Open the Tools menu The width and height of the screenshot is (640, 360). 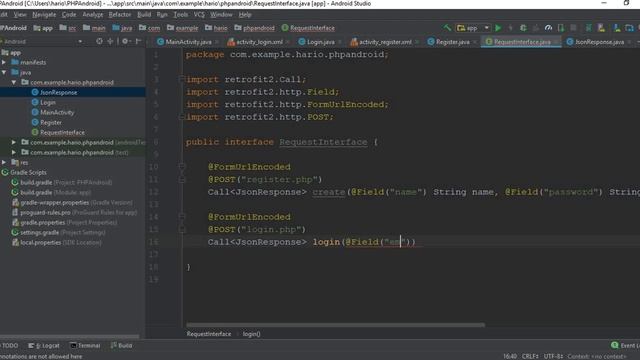point(181,15)
